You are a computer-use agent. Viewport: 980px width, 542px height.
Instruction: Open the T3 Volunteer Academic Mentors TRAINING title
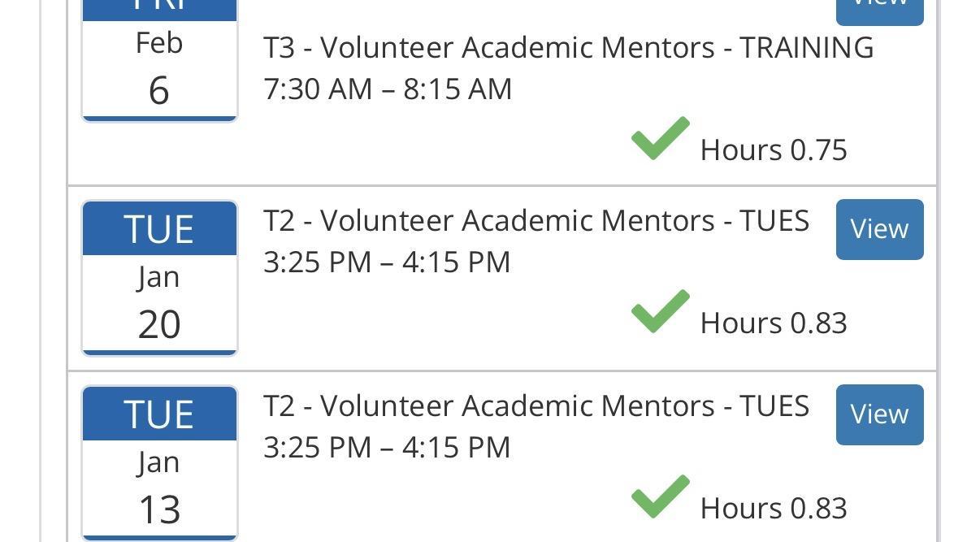(568, 48)
